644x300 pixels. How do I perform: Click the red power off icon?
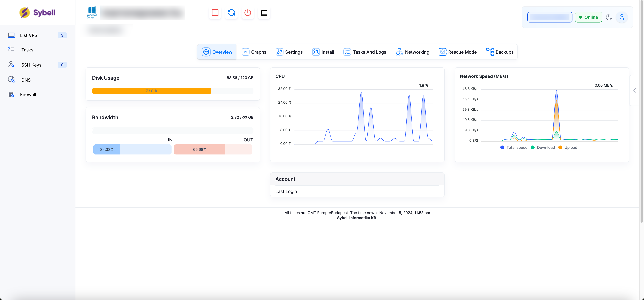(x=247, y=13)
